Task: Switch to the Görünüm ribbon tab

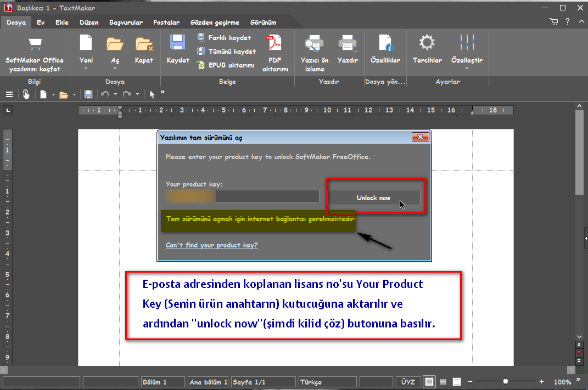Action: point(263,22)
